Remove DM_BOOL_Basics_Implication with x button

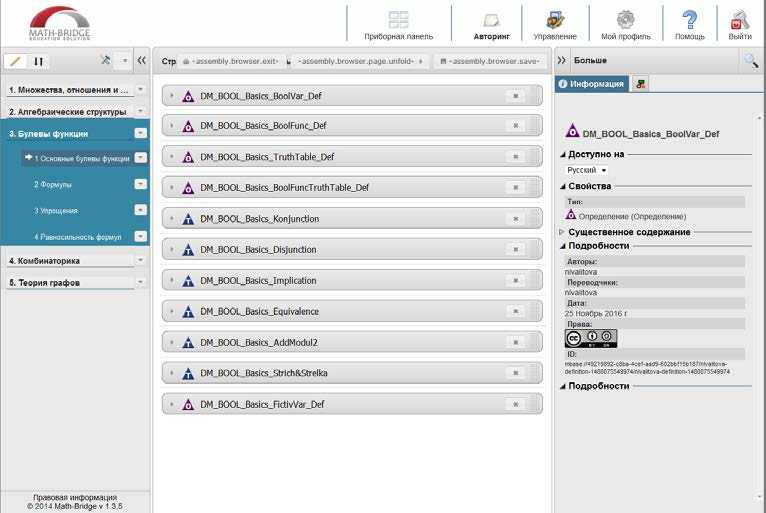(515, 281)
